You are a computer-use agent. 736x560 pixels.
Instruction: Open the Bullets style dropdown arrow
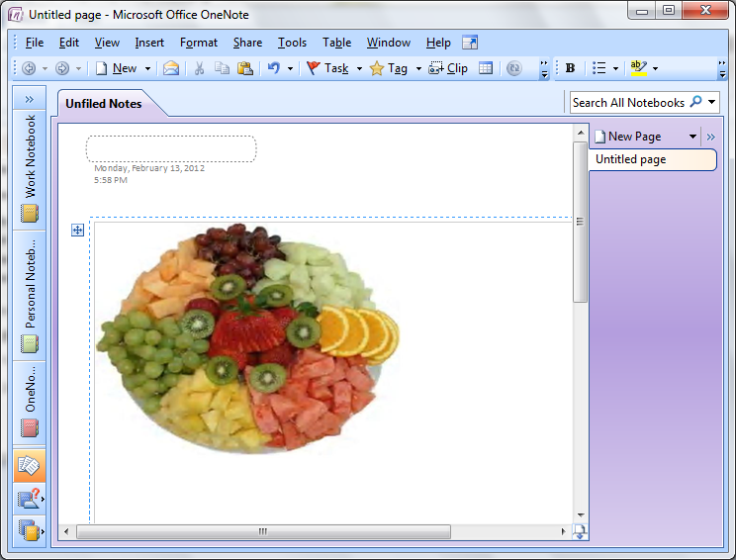click(x=615, y=68)
